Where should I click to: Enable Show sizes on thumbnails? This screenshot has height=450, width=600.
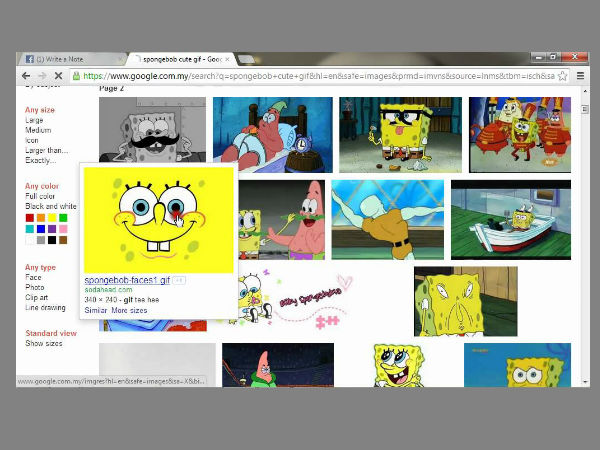(x=43, y=343)
